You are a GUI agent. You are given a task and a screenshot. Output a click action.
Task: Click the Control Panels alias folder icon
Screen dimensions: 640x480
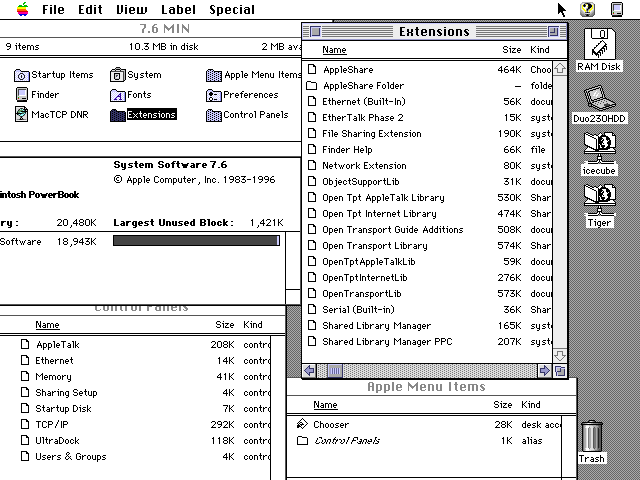(302, 441)
